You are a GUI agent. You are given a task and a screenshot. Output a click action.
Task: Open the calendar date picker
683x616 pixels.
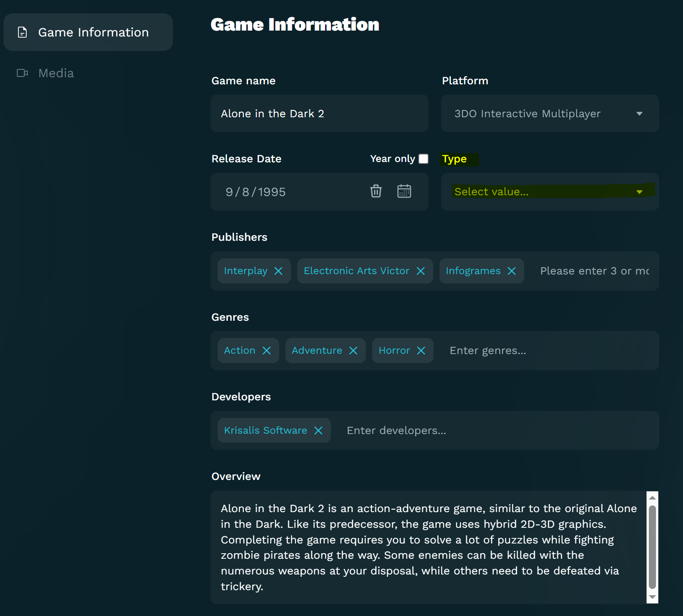coord(404,191)
